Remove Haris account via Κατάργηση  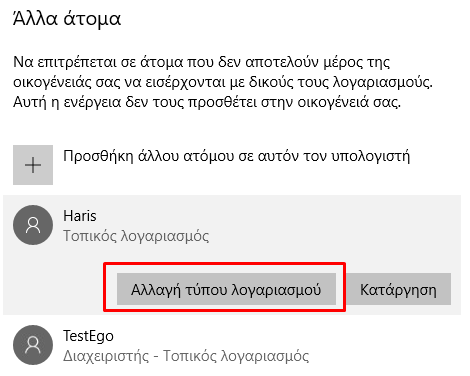(x=398, y=289)
